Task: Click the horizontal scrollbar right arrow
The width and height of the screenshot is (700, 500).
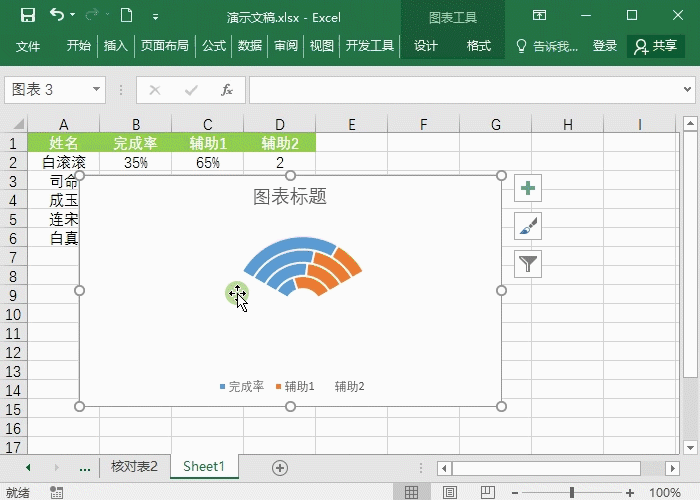Action: click(x=672, y=468)
